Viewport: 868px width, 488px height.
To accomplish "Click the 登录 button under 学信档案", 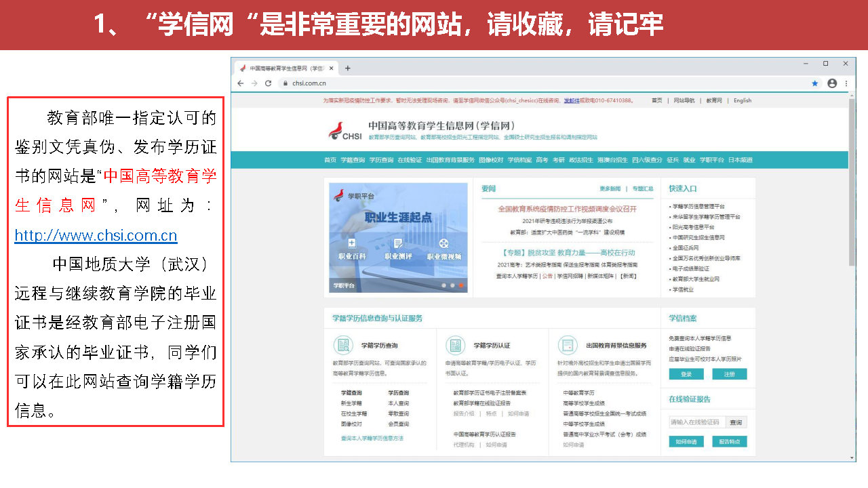I will click(x=686, y=374).
